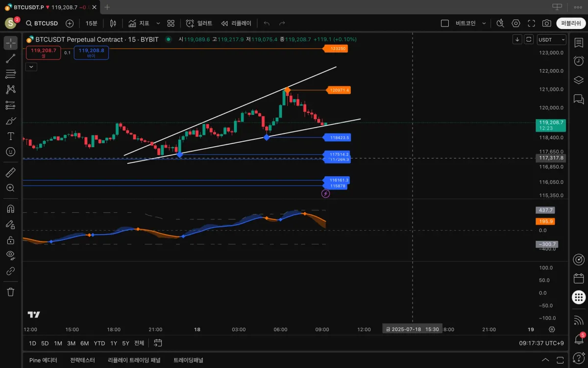Viewport: 588px width, 368px height.
Task: Take a chart snapshot with camera icon
Action: [x=546, y=23]
